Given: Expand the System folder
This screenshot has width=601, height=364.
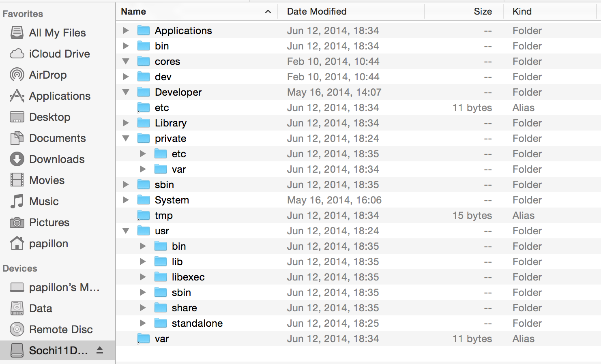Looking at the screenshot, I should point(126,200).
